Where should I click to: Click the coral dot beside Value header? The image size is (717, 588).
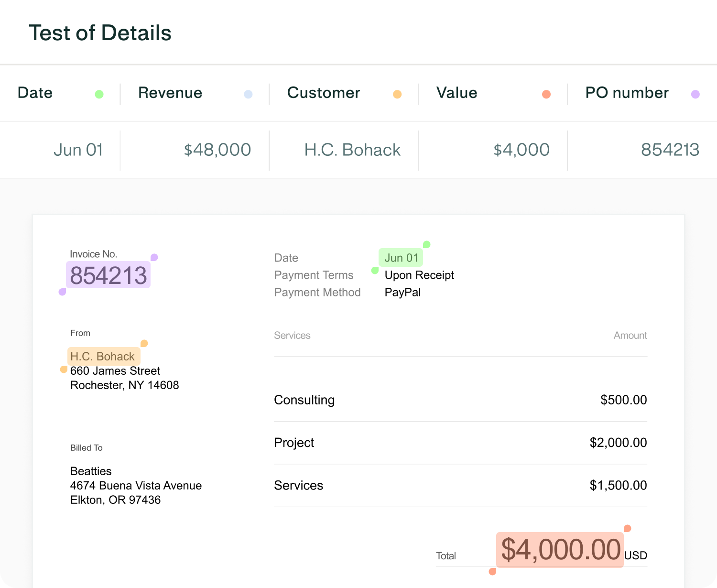click(x=546, y=94)
